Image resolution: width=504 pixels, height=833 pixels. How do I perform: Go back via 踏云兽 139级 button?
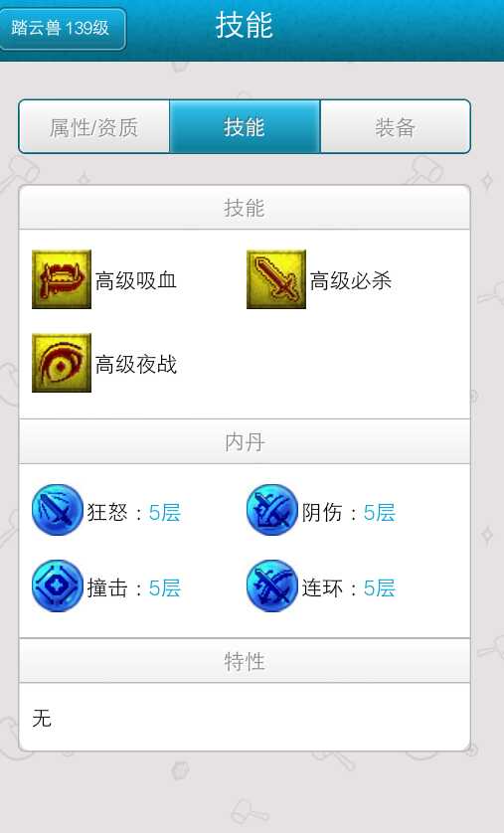(x=62, y=28)
